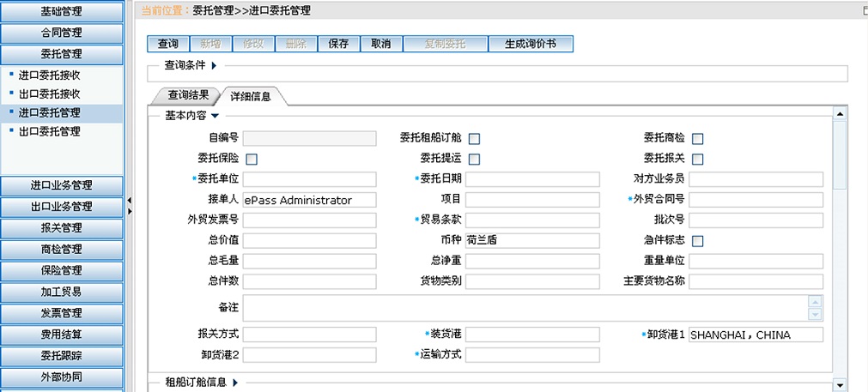The height and width of the screenshot is (392, 868).
Task: Click the 生成询价书 button
Action: pos(530,44)
